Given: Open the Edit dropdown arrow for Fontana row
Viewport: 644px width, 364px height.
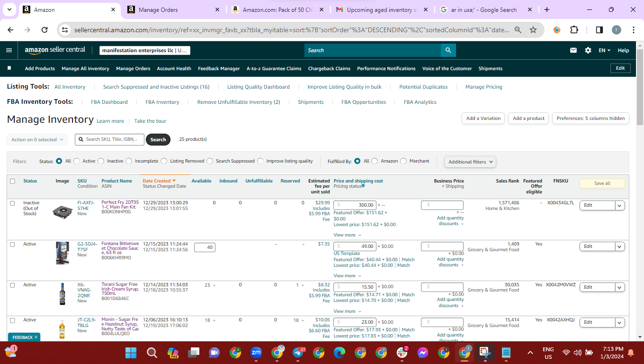Looking at the screenshot, I should [x=620, y=246].
